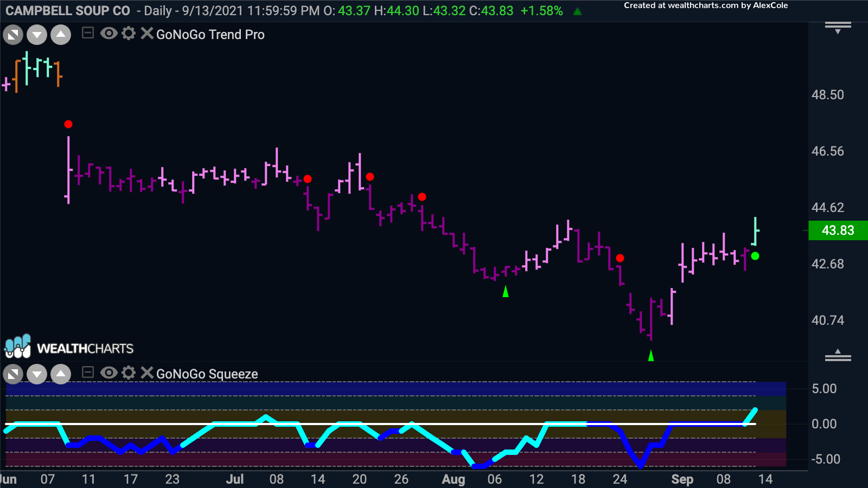Click the O: 43.37 open value
The image size is (868, 488).
coord(347,11)
